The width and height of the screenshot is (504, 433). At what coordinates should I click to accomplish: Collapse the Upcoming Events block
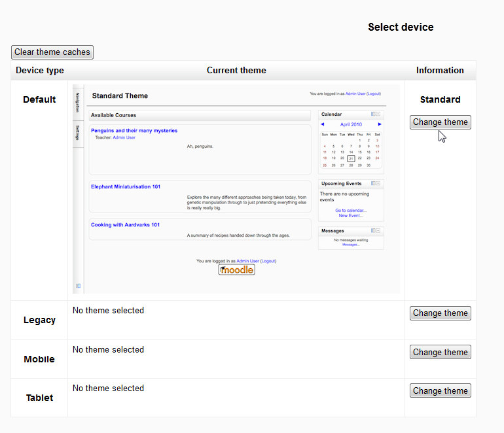click(378, 184)
